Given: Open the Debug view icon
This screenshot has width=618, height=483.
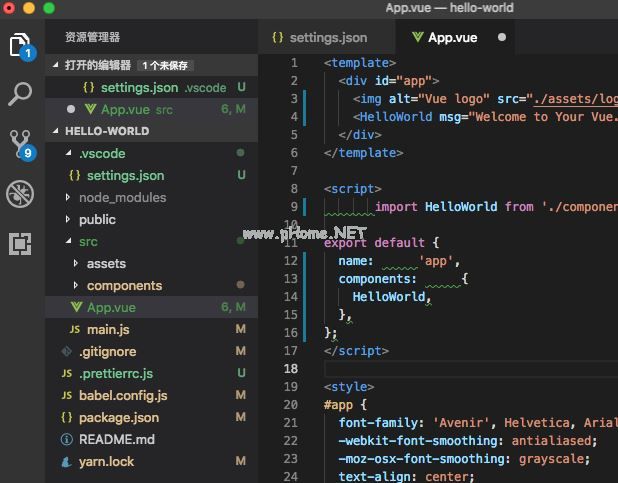Looking at the screenshot, I should (20, 194).
